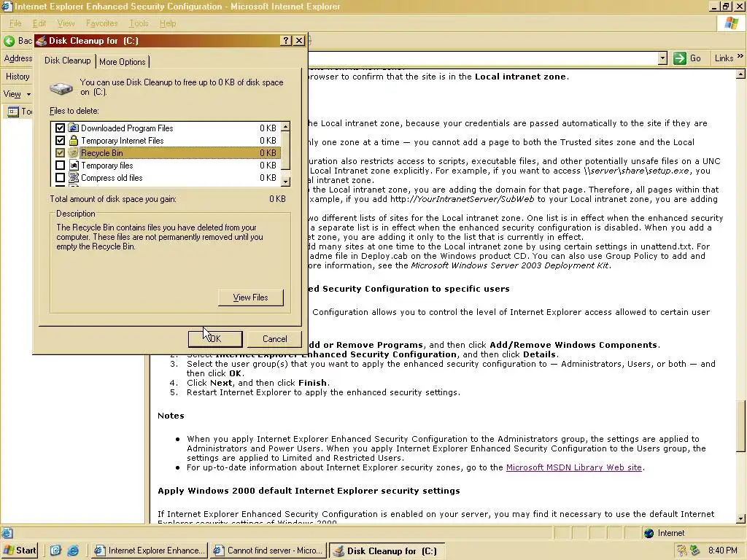Expand the Links toolbar chevron
The width and height of the screenshot is (747, 560).
[x=740, y=57]
